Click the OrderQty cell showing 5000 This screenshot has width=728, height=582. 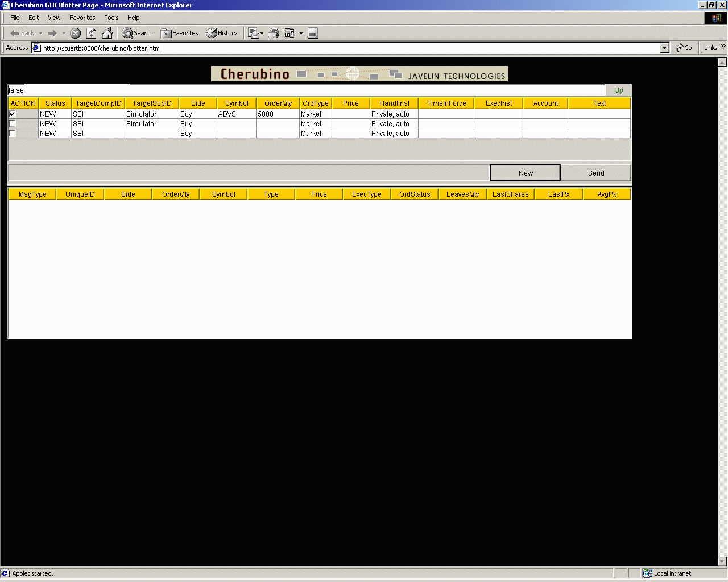click(278, 114)
